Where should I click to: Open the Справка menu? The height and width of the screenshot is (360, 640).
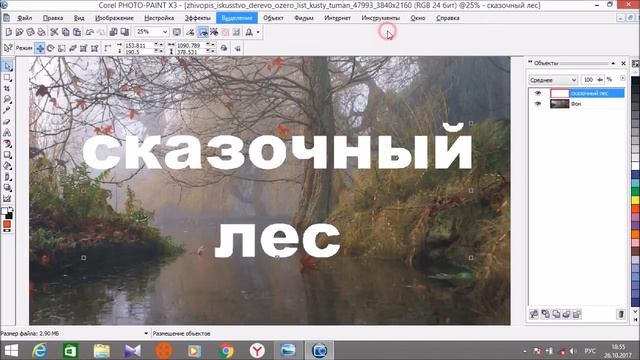448,18
